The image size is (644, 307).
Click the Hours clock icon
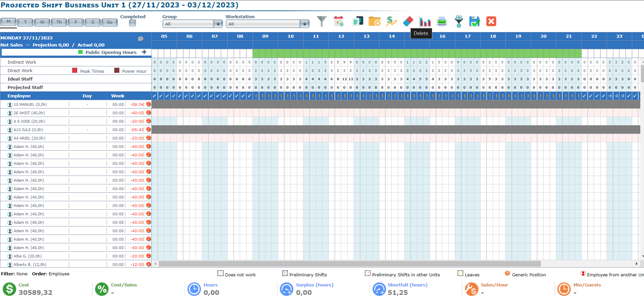click(194, 289)
